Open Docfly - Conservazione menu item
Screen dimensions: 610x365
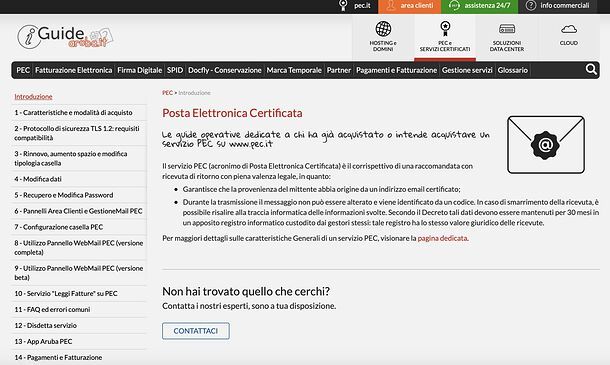click(x=225, y=70)
